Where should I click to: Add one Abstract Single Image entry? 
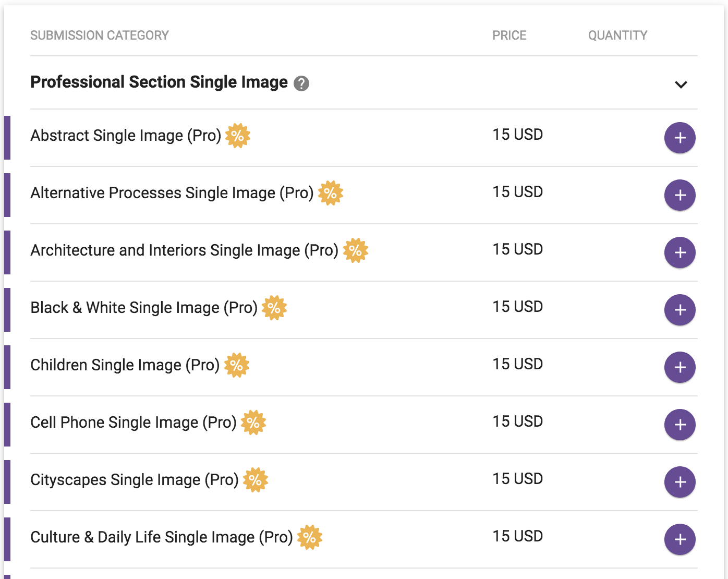click(x=680, y=138)
